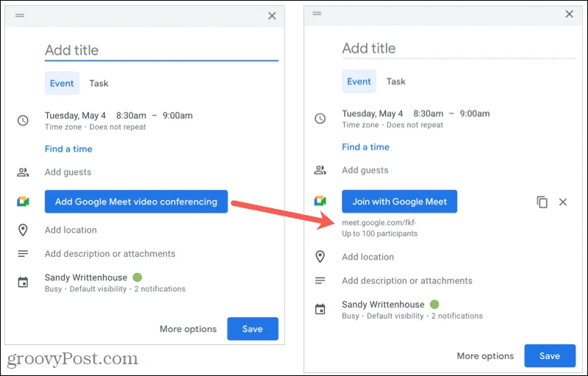Click Add Google Meet video conferencing button
The width and height of the screenshot is (588, 376).
(x=136, y=202)
